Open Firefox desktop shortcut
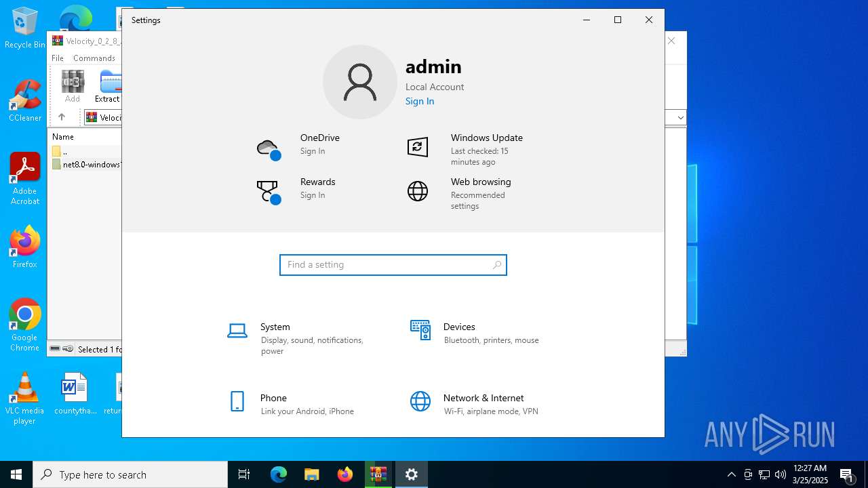 (x=24, y=247)
